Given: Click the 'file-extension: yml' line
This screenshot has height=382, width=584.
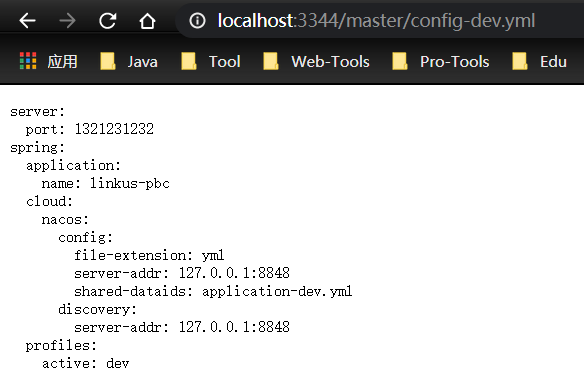Looking at the screenshot, I should [x=149, y=255].
